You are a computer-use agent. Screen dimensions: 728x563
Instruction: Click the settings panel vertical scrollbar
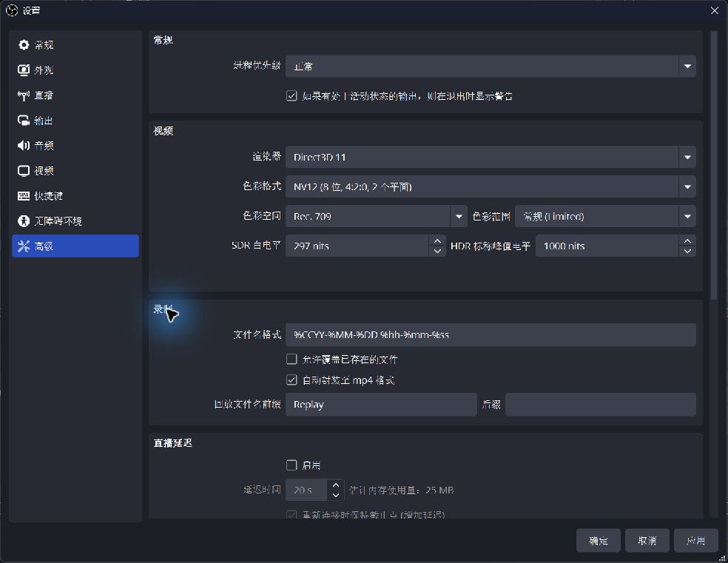pyautogui.click(x=714, y=166)
